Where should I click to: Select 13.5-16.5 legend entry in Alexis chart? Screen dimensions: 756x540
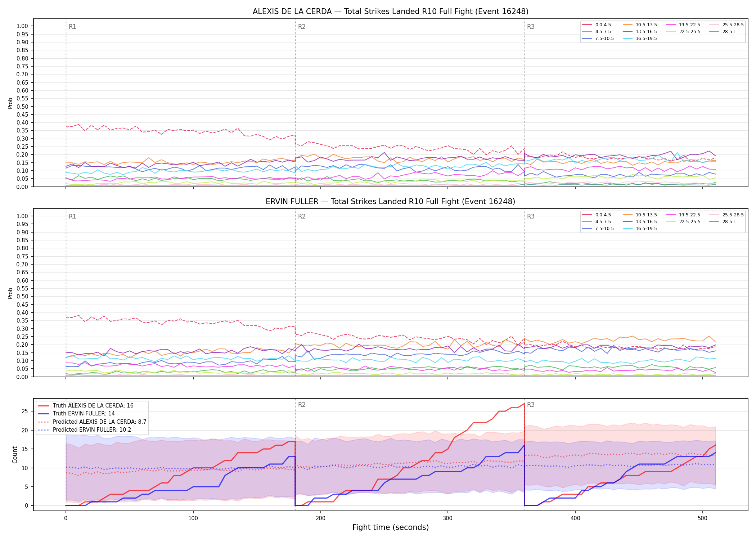pyautogui.click(x=640, y=32)
